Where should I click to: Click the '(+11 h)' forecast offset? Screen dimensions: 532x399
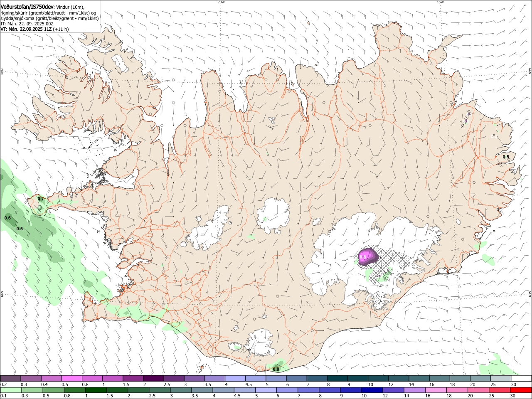pos(61,29)
